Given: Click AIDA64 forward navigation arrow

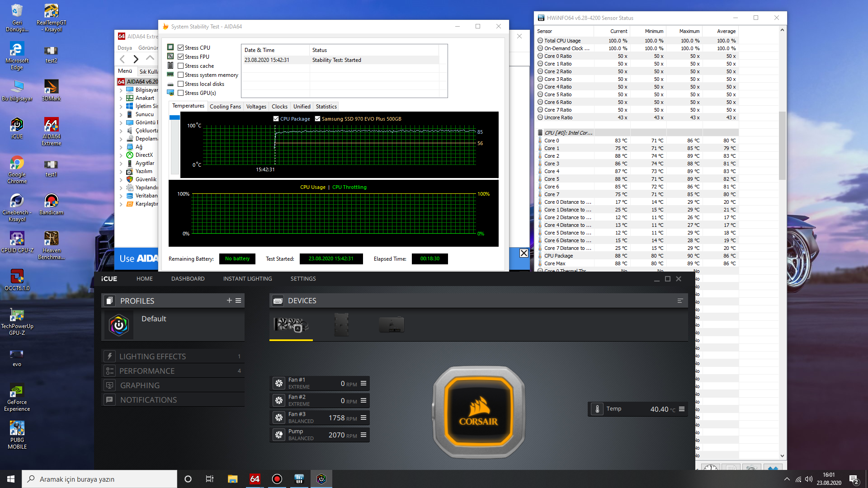Looking at the screenshot, I should pos(136,59).
